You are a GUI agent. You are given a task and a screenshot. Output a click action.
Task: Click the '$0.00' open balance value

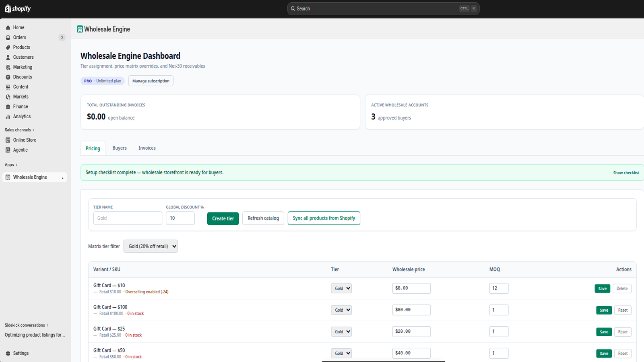point(96,117)
